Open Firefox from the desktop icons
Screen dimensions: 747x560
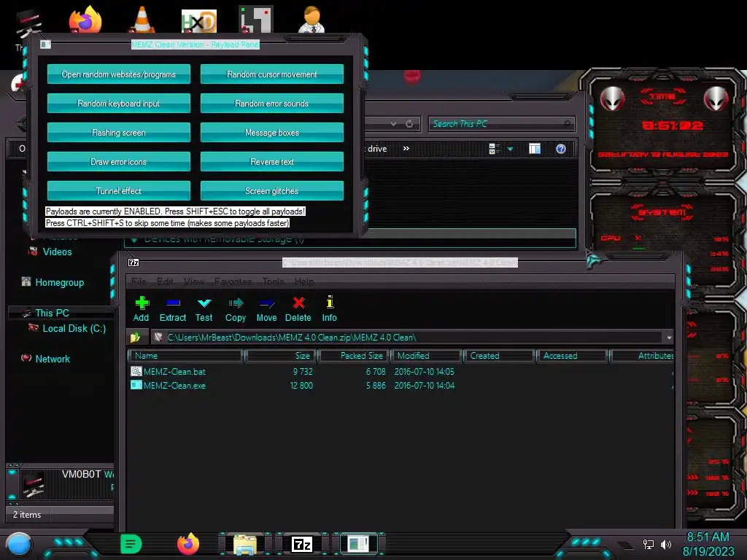coord(85,19)
